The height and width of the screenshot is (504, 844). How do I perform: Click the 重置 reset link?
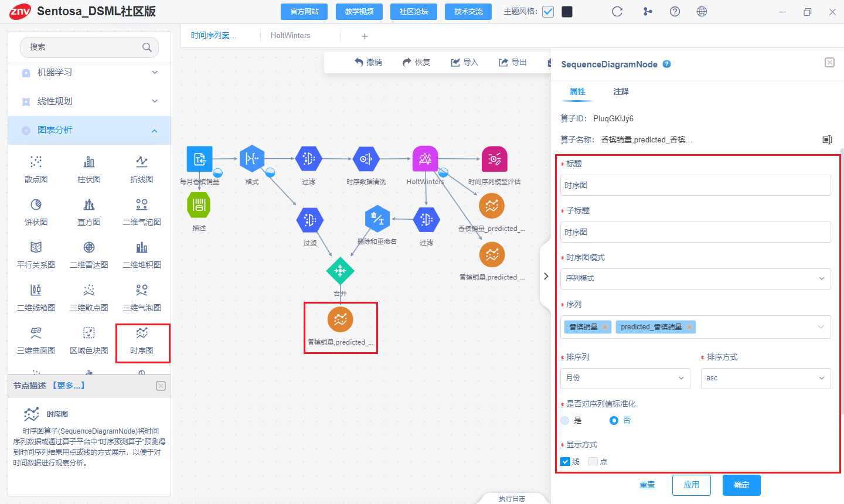point(647,485)
